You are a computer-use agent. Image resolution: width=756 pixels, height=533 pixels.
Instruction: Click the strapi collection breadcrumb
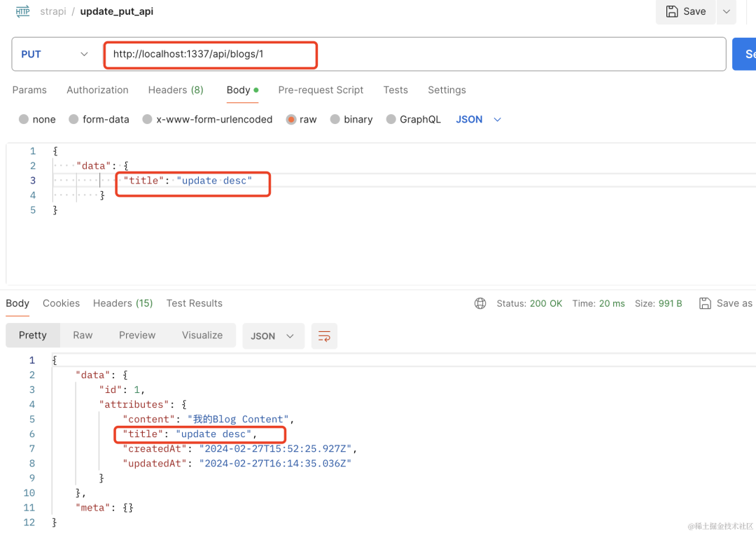(x=53, y=11)
